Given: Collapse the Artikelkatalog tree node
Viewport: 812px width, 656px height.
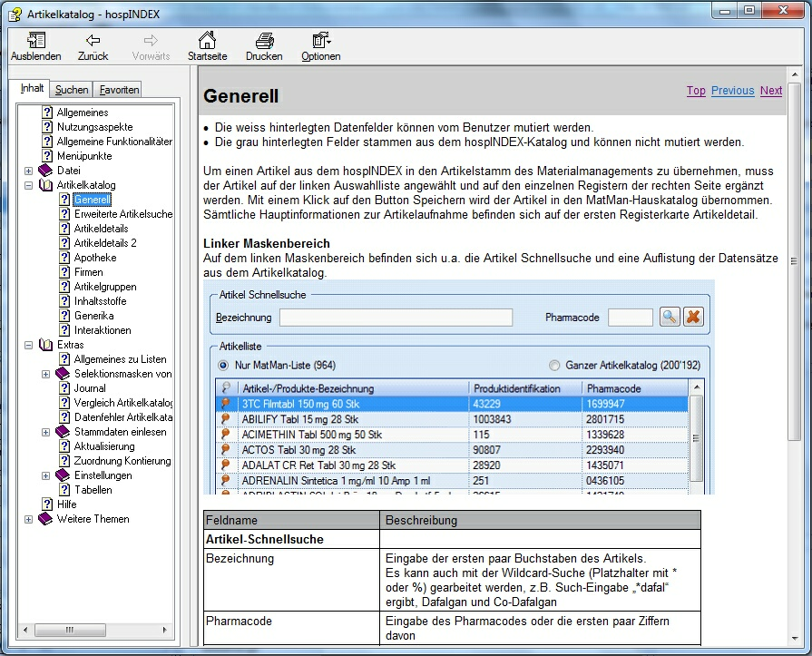Looking at the screenshot, I should click(x=29, y=185).
